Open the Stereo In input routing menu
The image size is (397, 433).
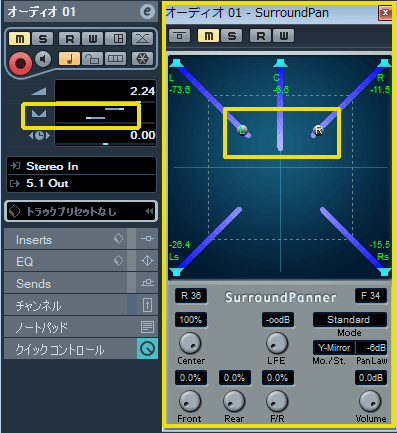pos(81,166)
